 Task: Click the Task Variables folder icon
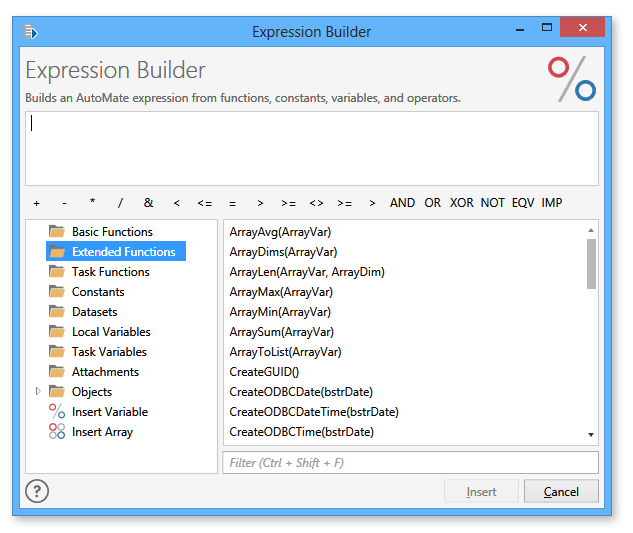pyautogui.click(x=56, y=352)
